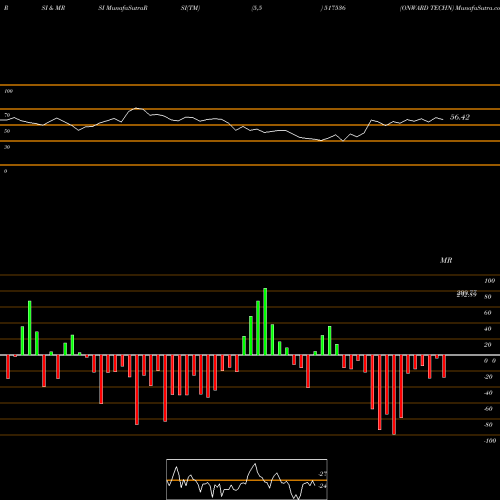Click the histogram axis label -60
Image resolution: width=500 pixels, height=500 pixels.
[x=488, y=409]
